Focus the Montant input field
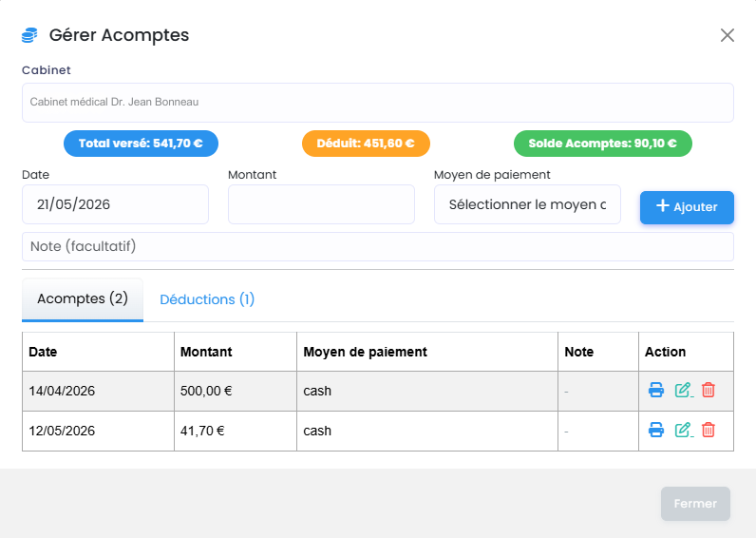 point(321,204)
